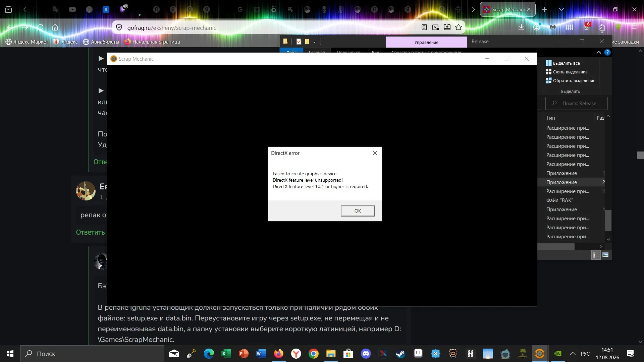The height and width of the screenshot is (362, 644).
Task: Click the picture-in-picture icon in address bar
Action: pos(436,27)
